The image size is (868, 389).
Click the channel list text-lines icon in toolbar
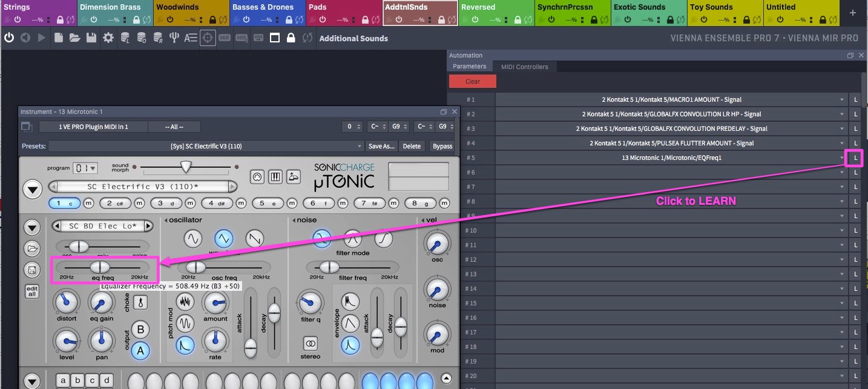click(x=190, y=38)
